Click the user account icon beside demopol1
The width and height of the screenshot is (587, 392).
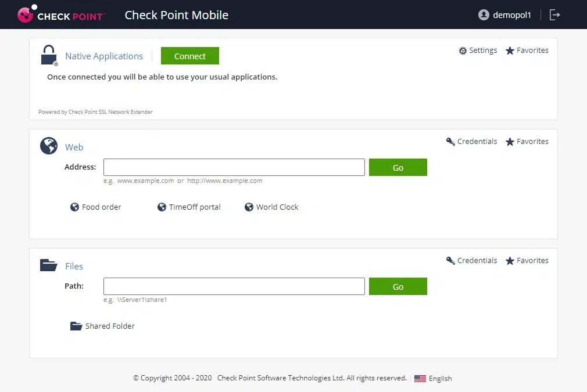[x=484, y=15]
